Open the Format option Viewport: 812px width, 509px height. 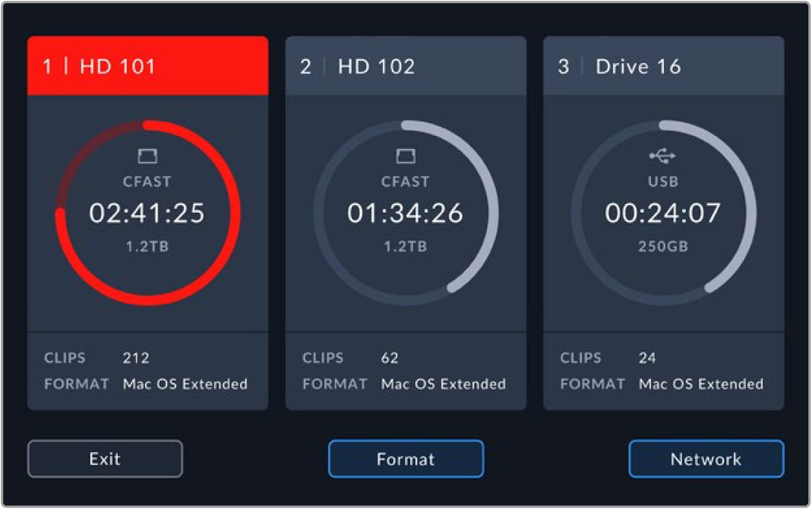(406, 459)
